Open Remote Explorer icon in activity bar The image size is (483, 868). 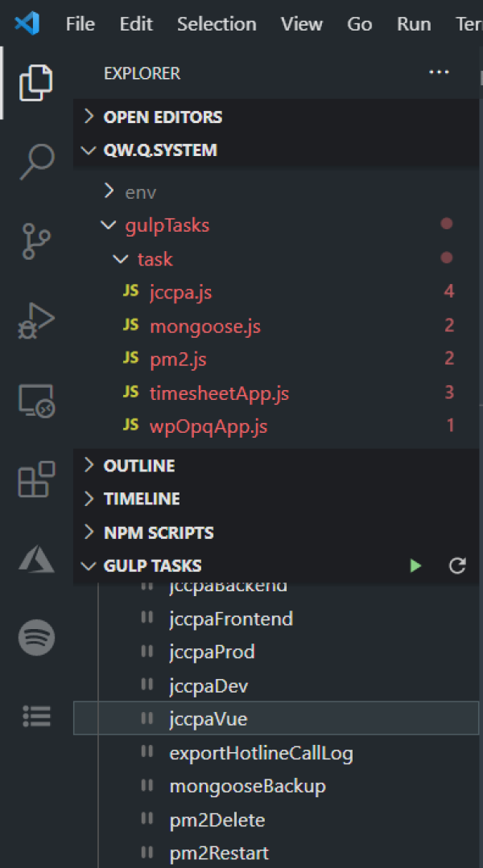point(36,401)
